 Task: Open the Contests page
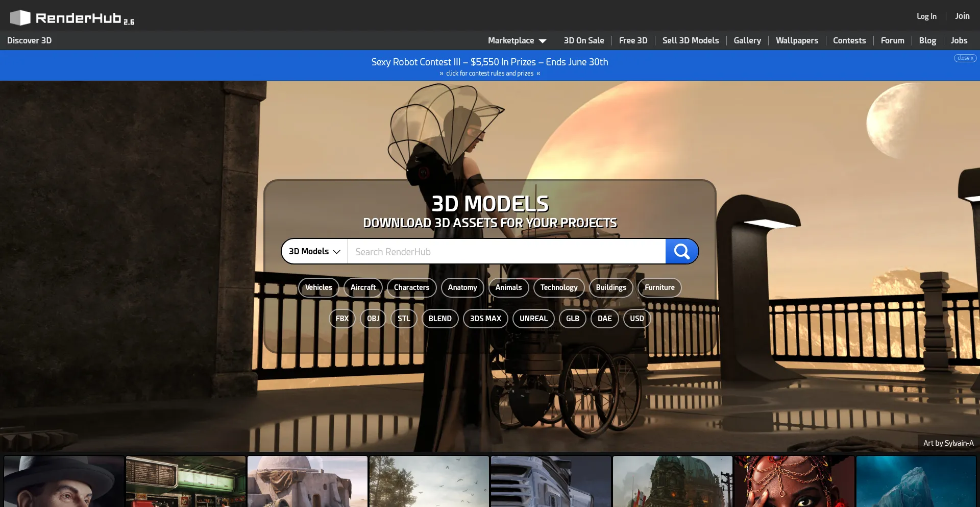[x=849, y=40]
